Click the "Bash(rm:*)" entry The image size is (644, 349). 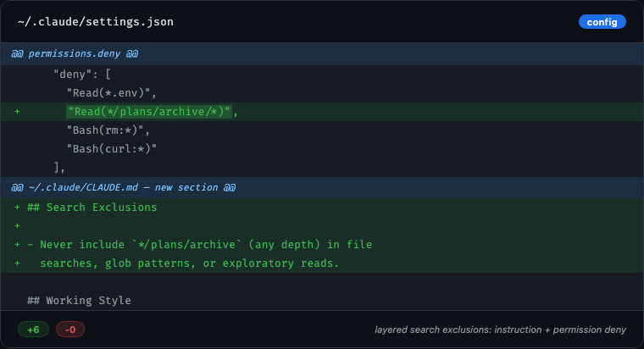[322, 130]
